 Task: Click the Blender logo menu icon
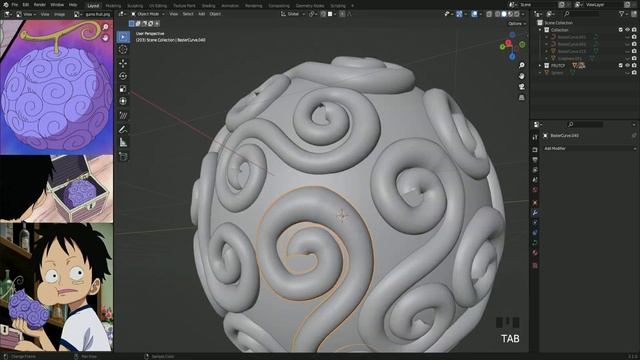pyautogui.click(x=5, y=5)
